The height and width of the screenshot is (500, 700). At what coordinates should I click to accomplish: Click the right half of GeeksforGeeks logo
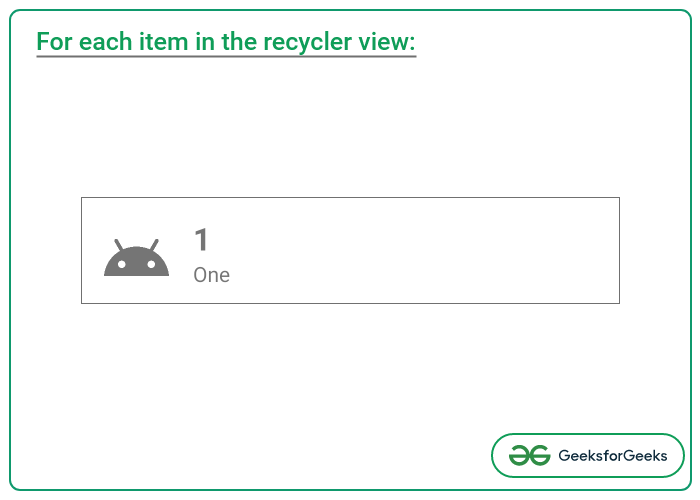pyautogui.click(x=540, y=456)
